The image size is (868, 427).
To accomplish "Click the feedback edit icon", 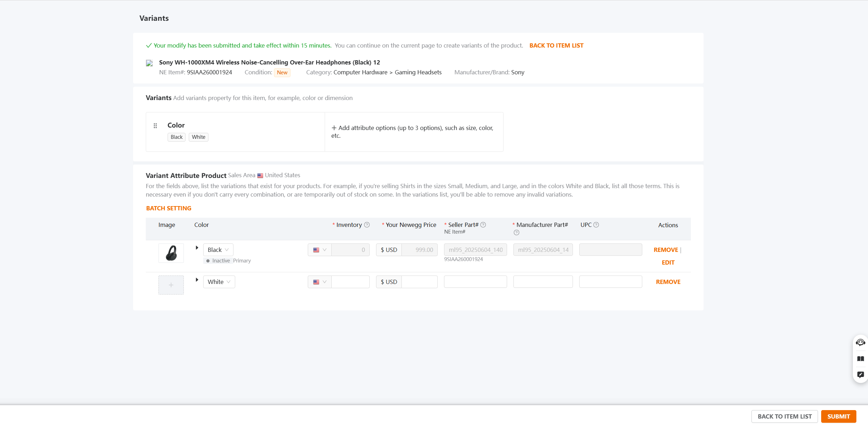I will pos(860,375).
